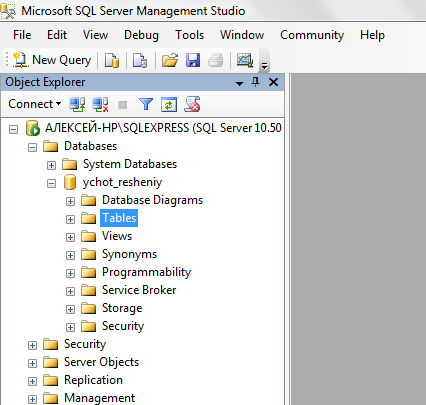This screenshot has height=405, width=426.
Task: Select the Programmability tree item
Action: (x=146, y=272)
